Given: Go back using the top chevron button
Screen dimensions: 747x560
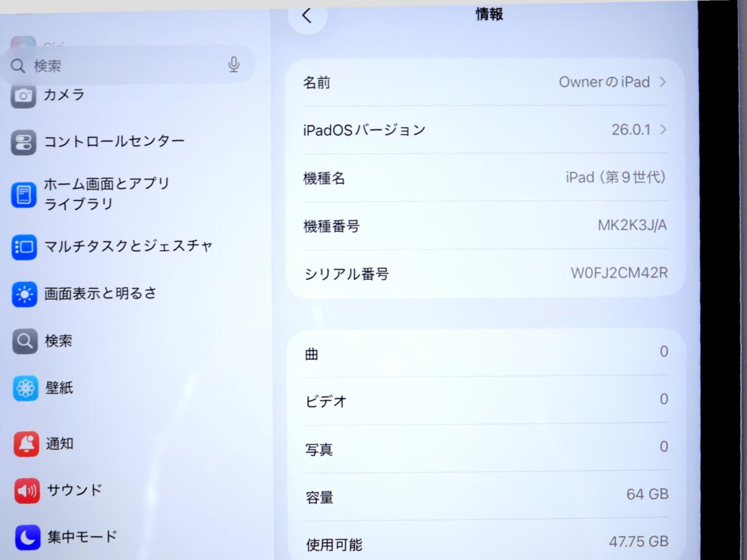Looking at the screenshot, I should [x=307, y=16].
